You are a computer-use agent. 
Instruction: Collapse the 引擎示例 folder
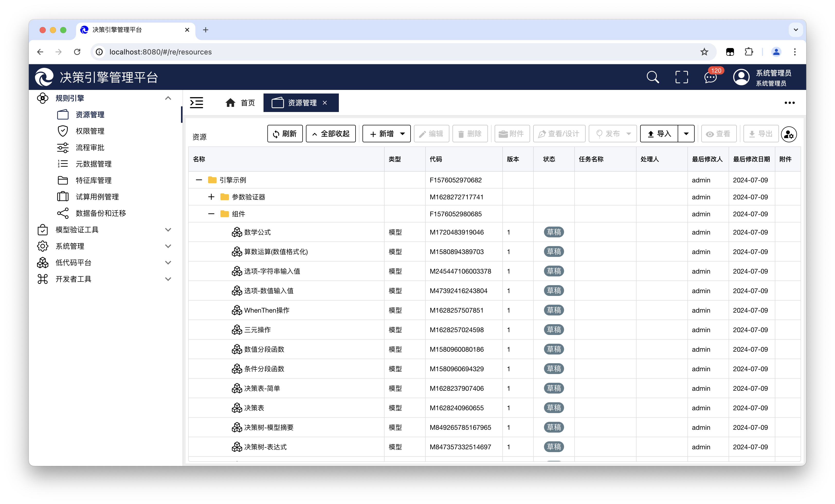[x=199, y=180]
